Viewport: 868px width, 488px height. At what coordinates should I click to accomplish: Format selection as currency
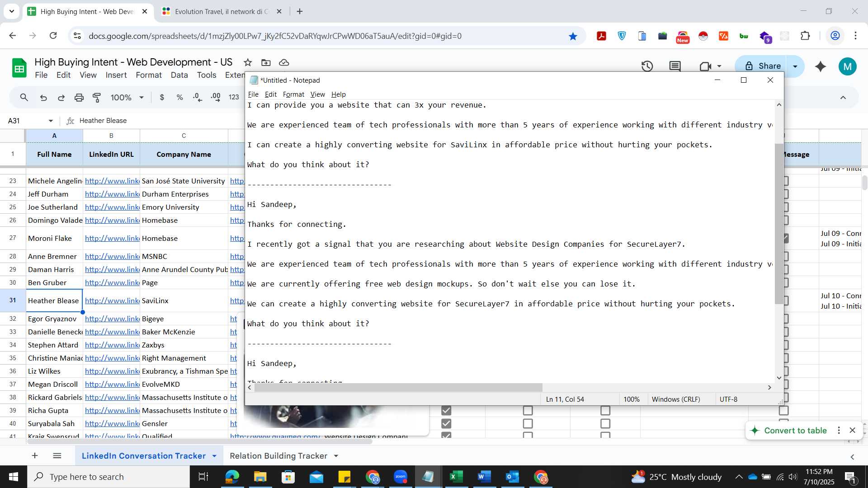(x=162, y=97)
